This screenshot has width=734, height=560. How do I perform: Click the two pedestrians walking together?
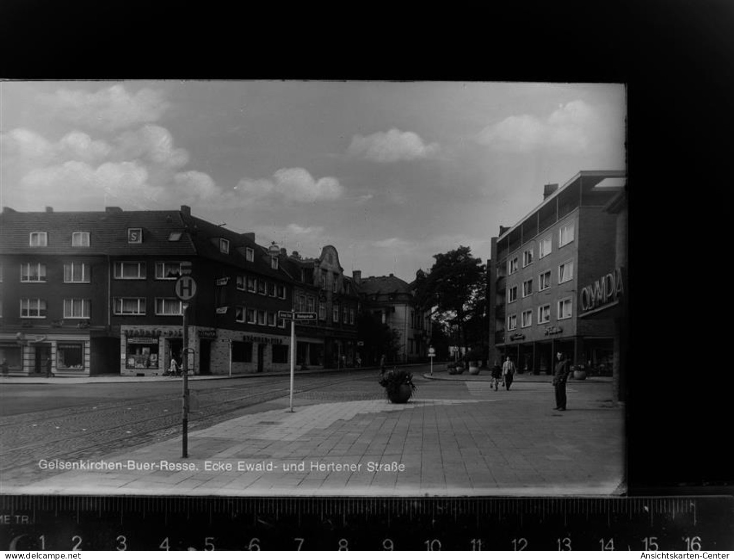tap(503, 374)
